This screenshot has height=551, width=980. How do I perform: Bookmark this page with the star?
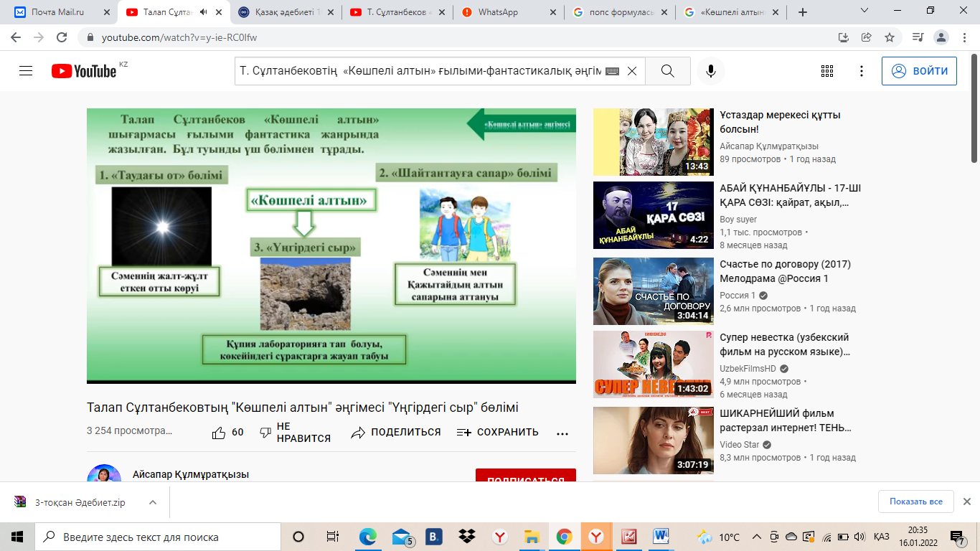[x=890, y=37]
